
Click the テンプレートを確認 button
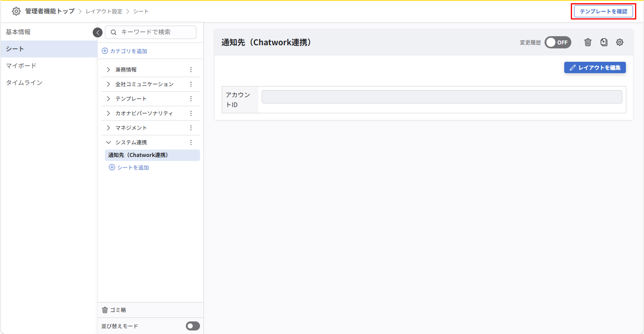pyautogui.click(x=603, y=11)
